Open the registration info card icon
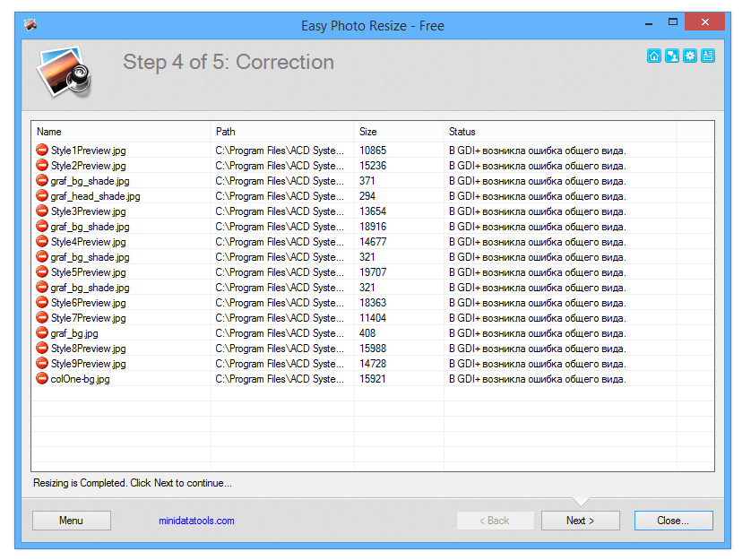 pos(708,56)
